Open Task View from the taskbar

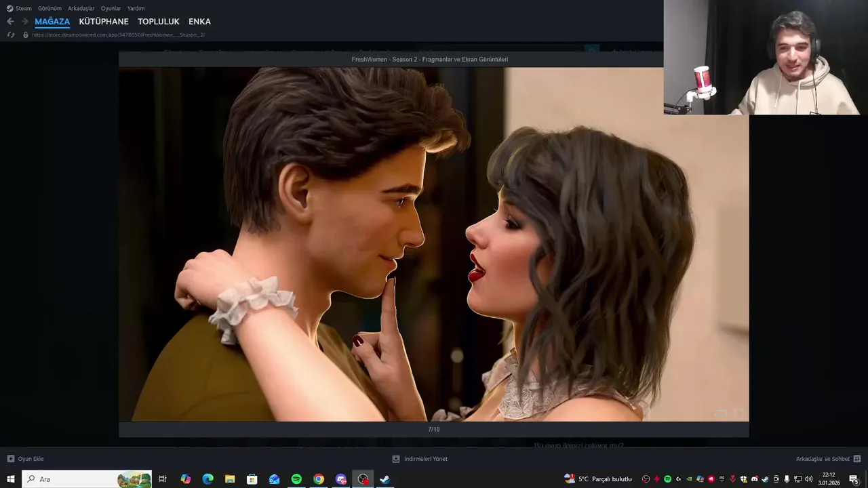point(163,479)
